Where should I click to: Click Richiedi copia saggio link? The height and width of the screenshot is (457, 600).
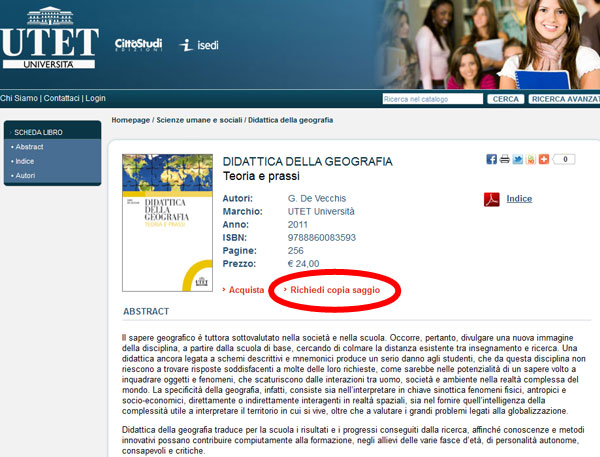click(x=335, y=290)
